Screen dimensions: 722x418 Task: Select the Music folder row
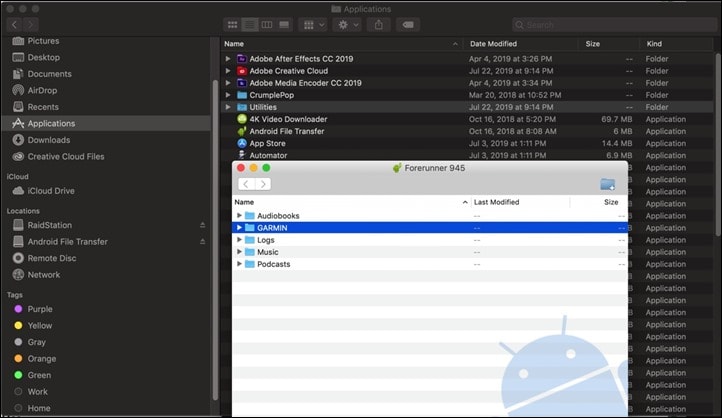pyautogui.click(x=430, y=252)
